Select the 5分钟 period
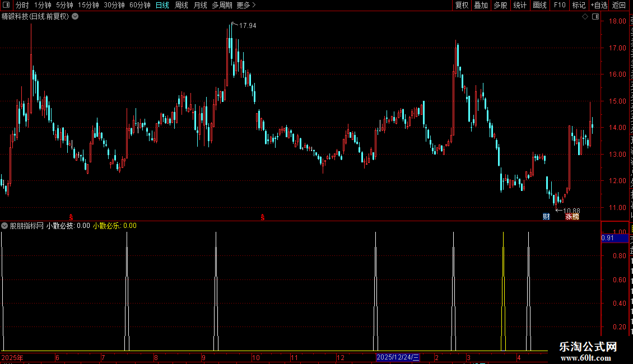 pyautogui.click(x=64, y=5)
